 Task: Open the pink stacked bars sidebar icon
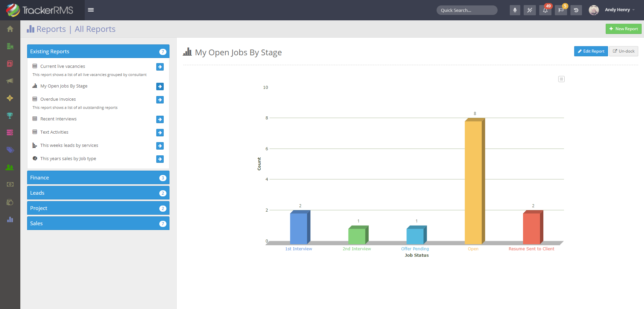pyautogui.click(x=10, y=133)
